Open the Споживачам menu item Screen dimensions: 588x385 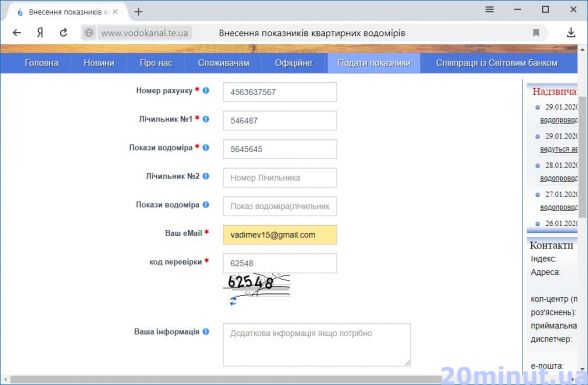tap(224, 63)
